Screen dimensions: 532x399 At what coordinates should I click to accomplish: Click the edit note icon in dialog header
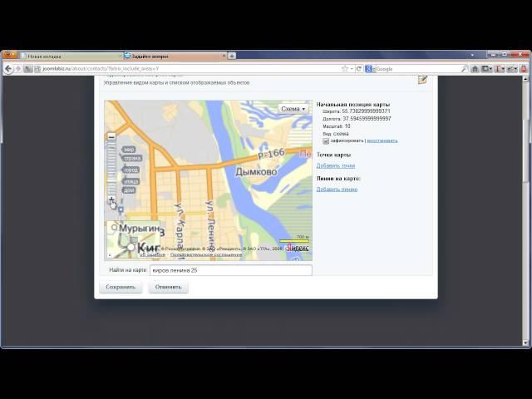tap(422, 80)
